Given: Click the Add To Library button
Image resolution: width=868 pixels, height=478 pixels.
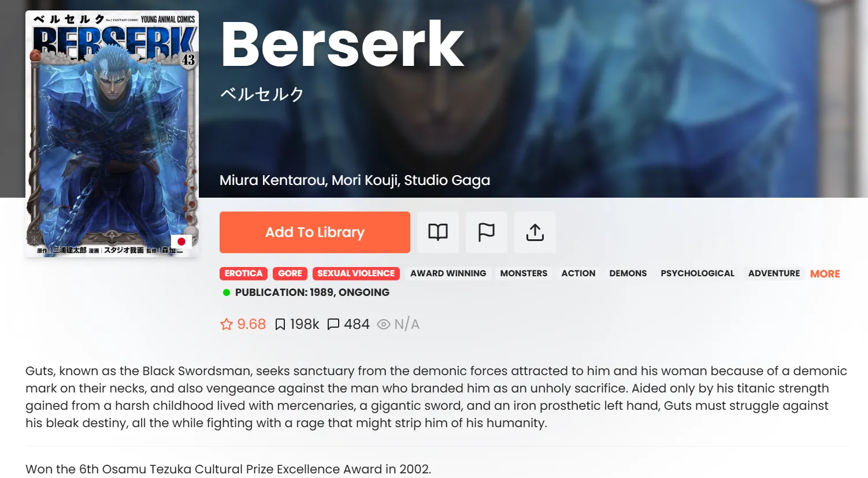Looking at the screenshot, I should [x=315, y=232].
